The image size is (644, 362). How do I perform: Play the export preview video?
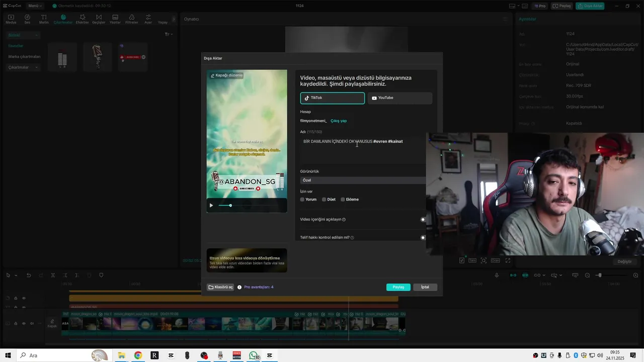(211, 205)
